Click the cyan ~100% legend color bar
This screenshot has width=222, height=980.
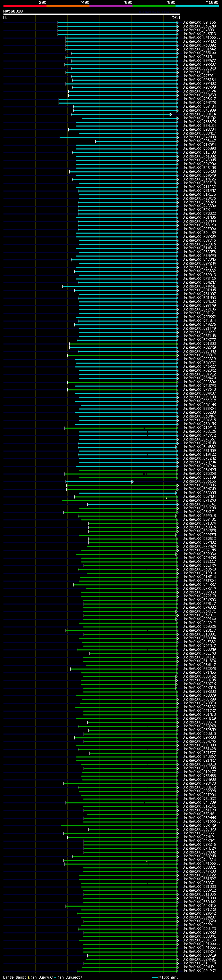197,6
